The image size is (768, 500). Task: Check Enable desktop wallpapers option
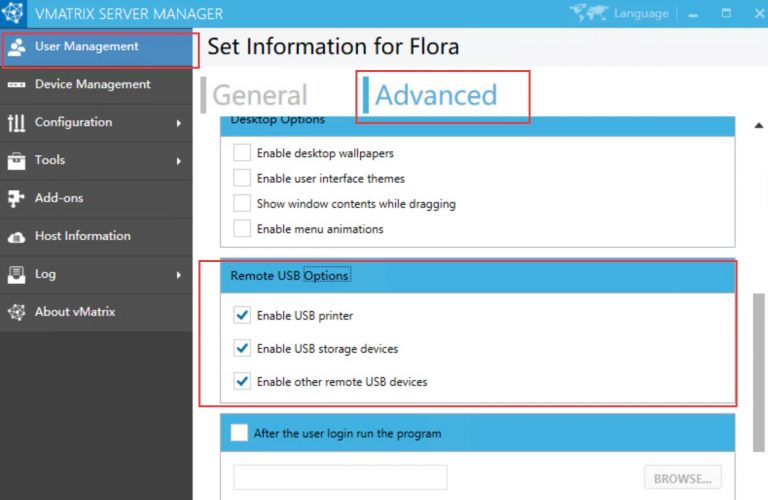(x=242, y=153)
